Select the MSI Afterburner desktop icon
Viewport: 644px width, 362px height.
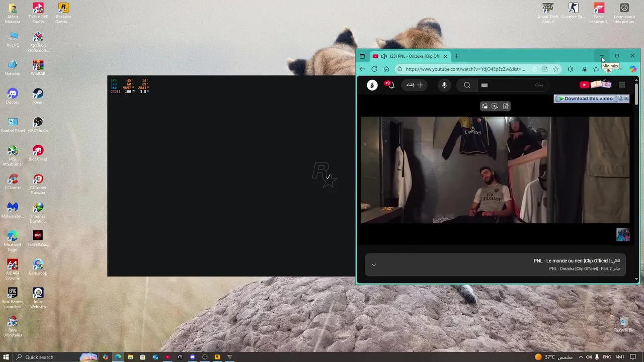(13, 156)
